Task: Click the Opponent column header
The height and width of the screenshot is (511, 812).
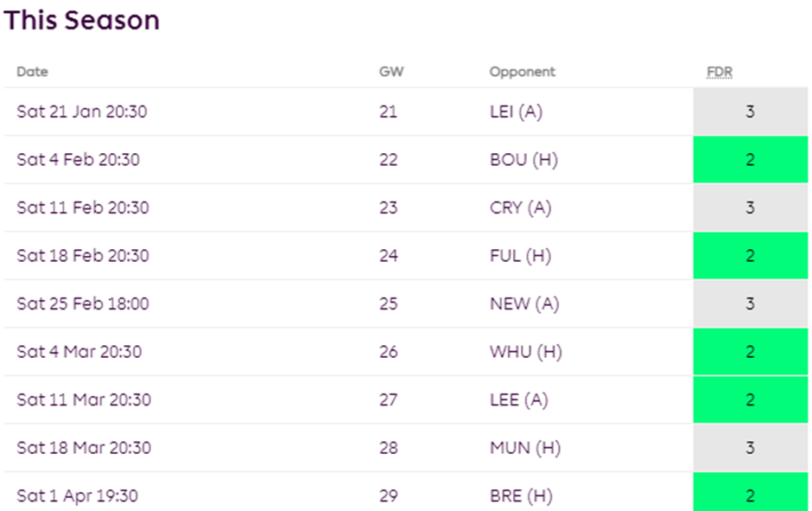Action: 522,72
